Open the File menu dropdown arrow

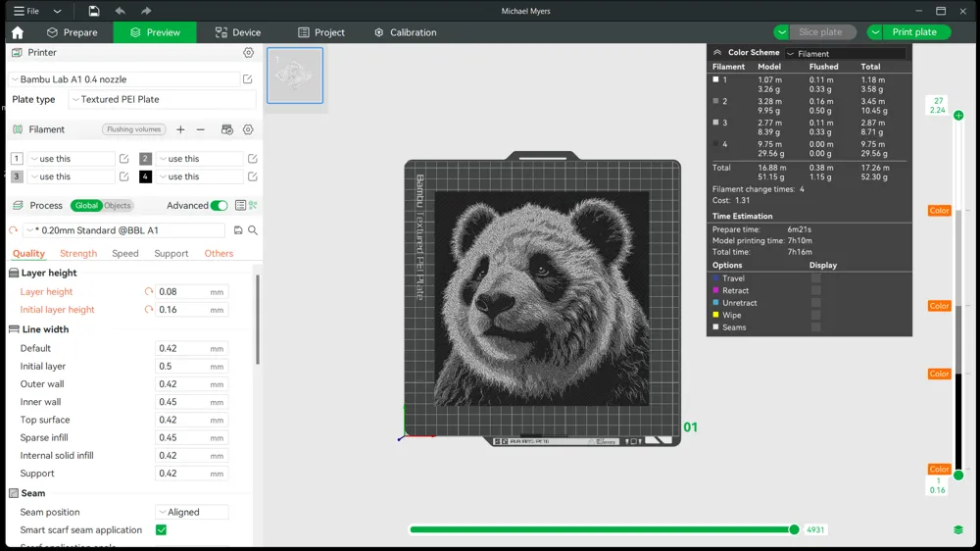[57, 11]
